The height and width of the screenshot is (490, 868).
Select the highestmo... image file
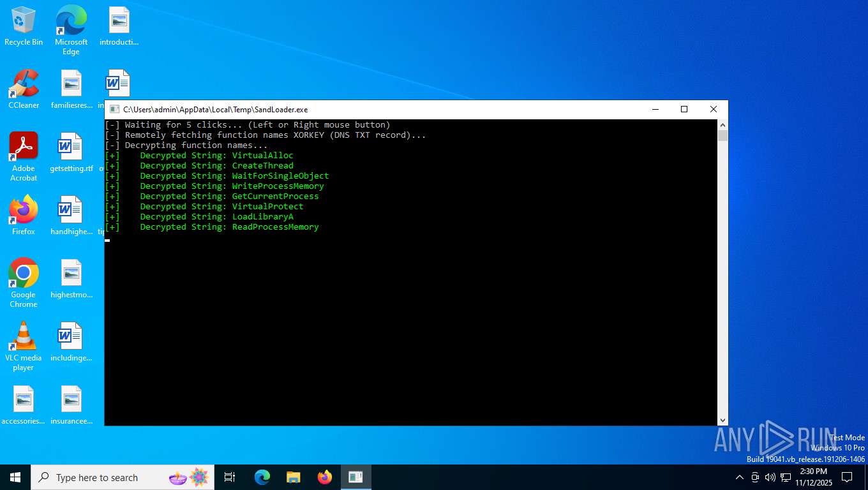click(71, 279)
